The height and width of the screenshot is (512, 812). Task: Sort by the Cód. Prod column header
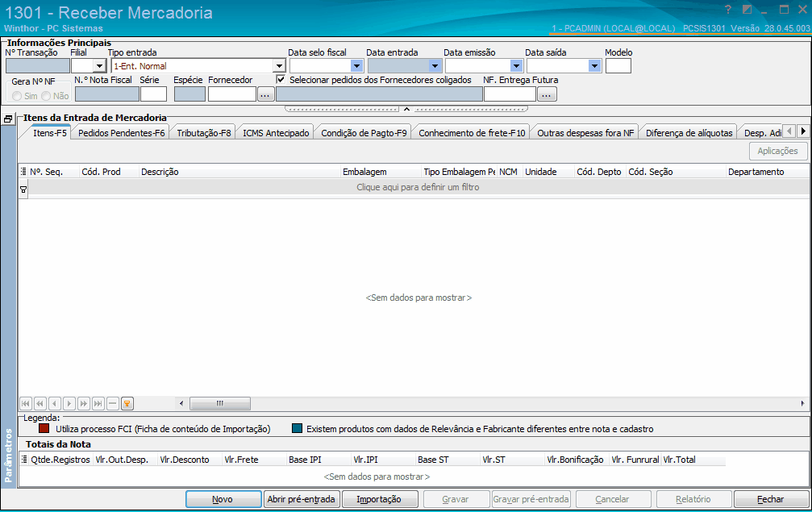pyautogui.click(x=110, y=172)
